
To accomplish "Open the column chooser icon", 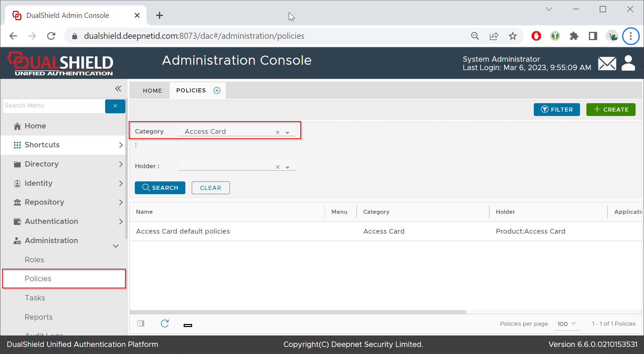I will point(141,324).
